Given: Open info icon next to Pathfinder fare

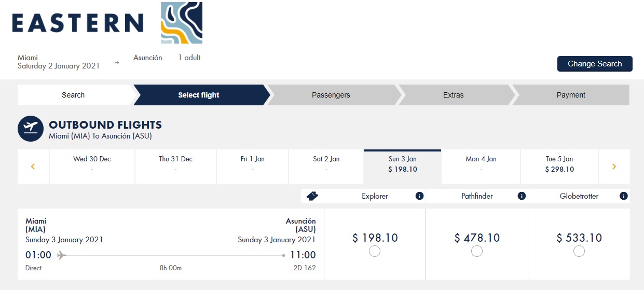Looking at the screenshot, I should coord(522,196).
